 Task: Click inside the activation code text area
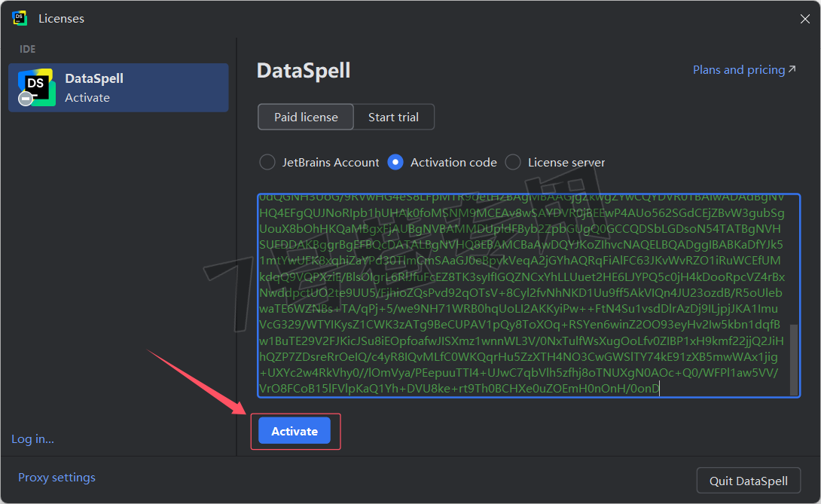[x=529, y=295]
